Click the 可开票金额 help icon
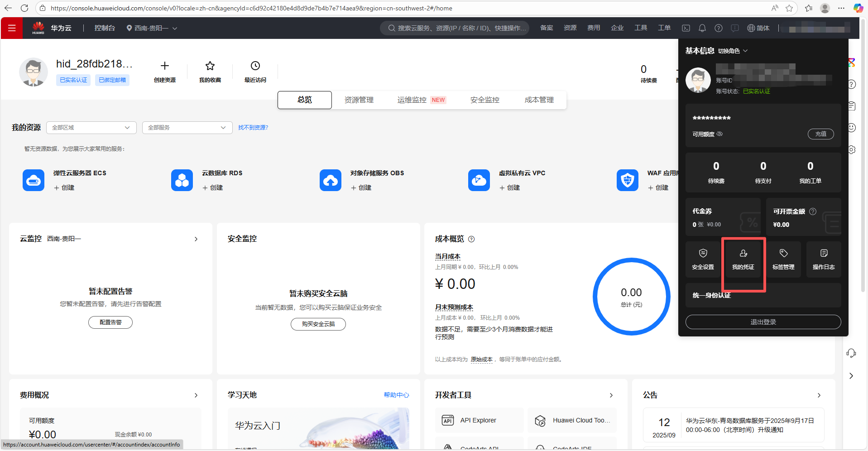The width and height of the screenshot is (868, 451). click(x=813, y=211)
